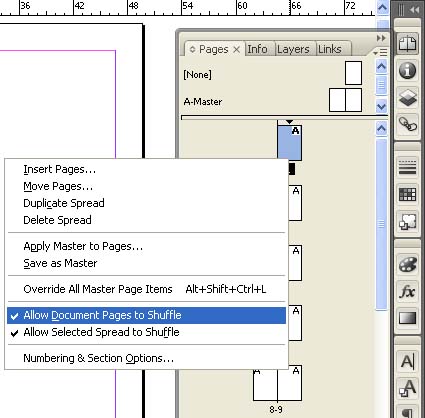The width and height of the screenshot is (425, 418).
Task: Open the Links panel dock icon
Action: [408, 124]
